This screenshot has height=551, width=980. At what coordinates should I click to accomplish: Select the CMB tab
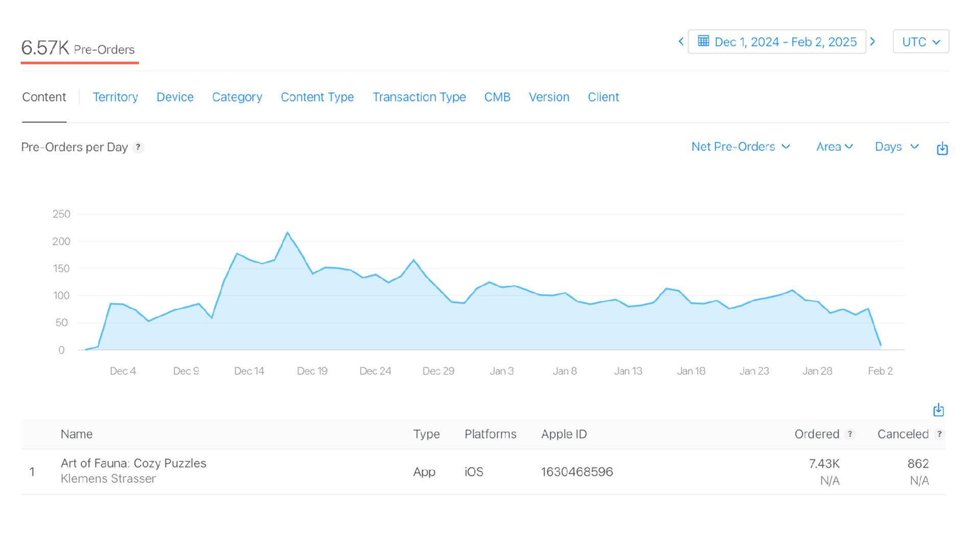coord(497,97)
